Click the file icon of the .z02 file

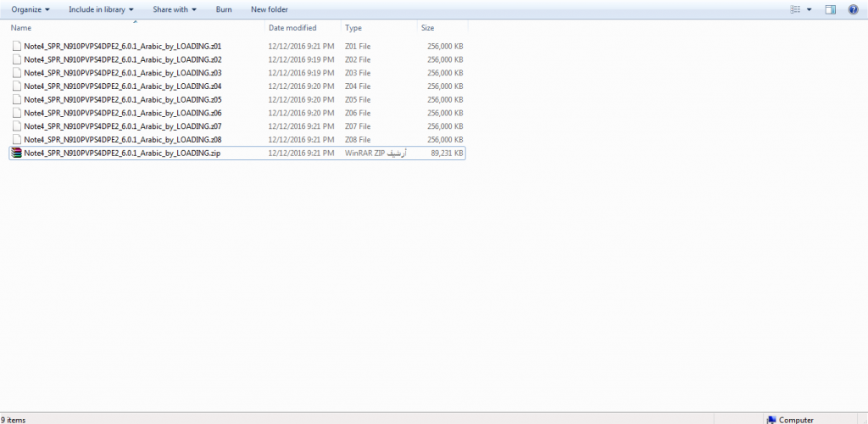click(17, 59)
